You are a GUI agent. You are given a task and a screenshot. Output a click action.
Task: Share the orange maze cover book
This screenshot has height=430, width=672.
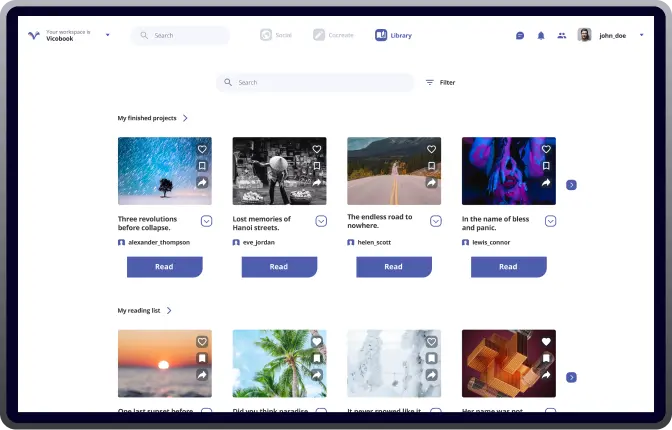pyautogui.click(x=546, y=375)
